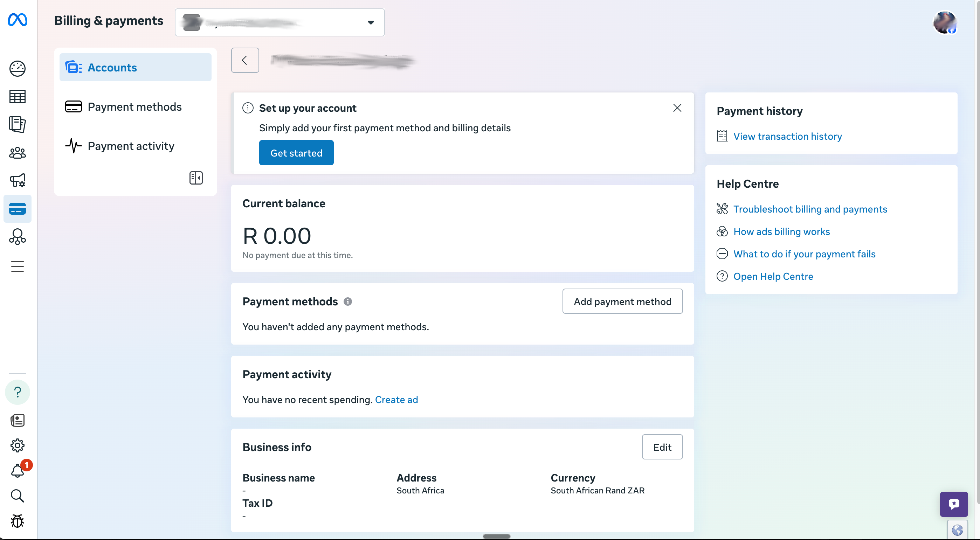Click the Add payment method button
980x540 pixels.
[x=622, y=302]
